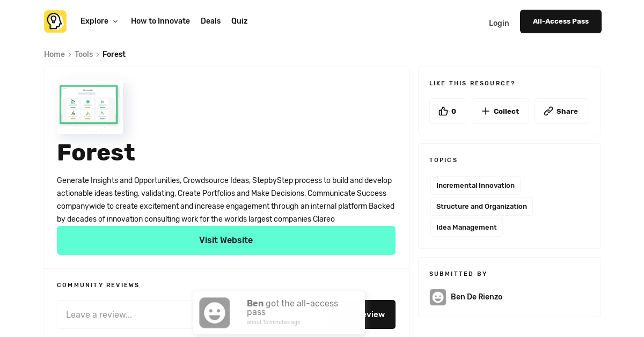This screenshot has height=337, width=644.
Task: Click the chevron next to Explore
Action: (115, 21)
